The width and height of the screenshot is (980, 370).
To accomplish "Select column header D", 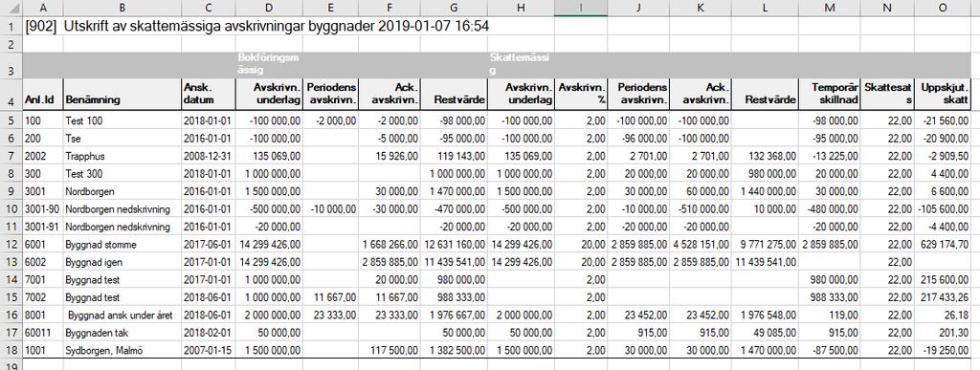I will pos(269,8).
